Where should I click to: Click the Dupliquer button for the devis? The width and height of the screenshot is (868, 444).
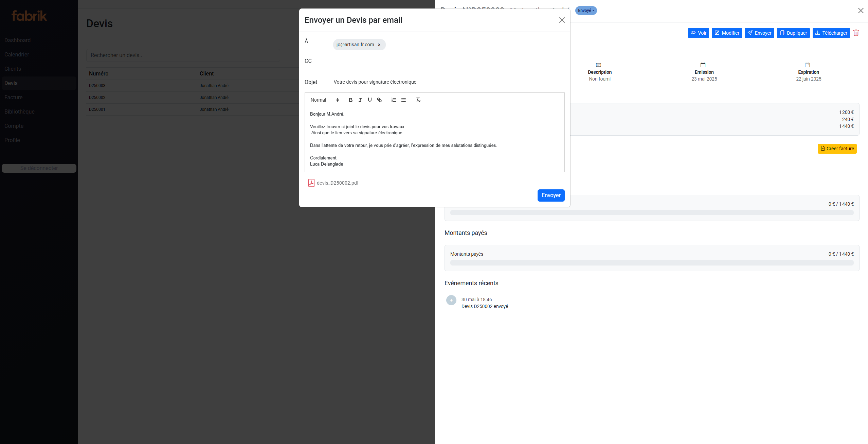793,33
